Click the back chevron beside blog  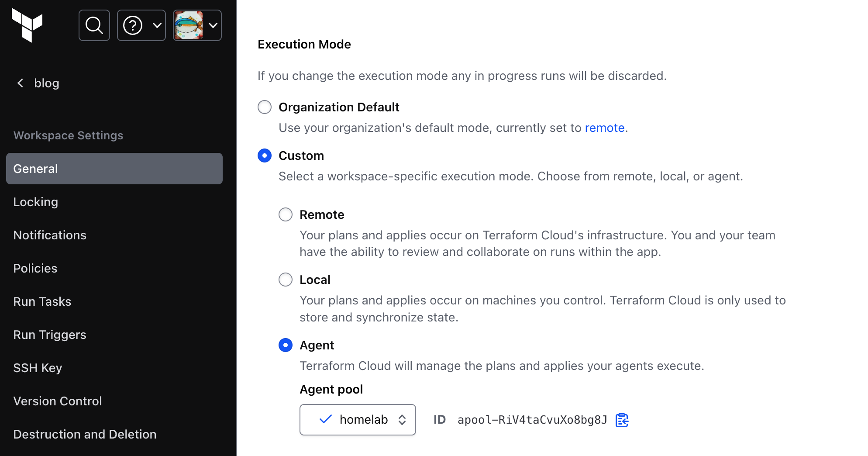point(20,83)
